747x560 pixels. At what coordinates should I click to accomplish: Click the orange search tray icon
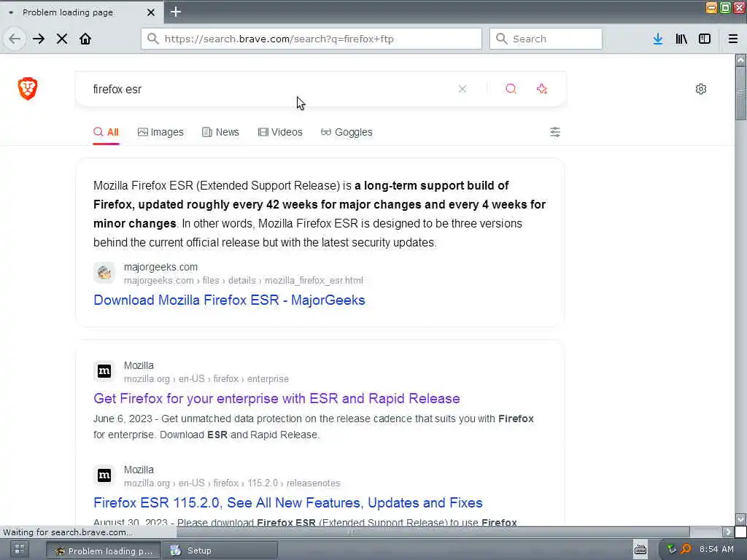pos(686,550)
